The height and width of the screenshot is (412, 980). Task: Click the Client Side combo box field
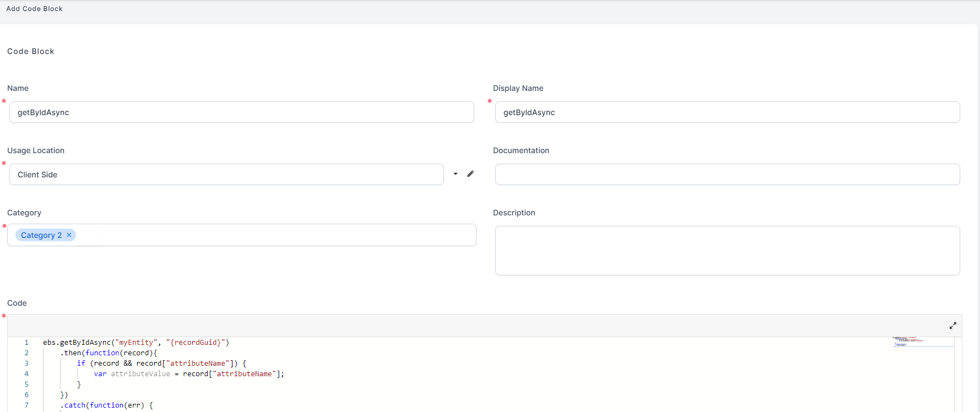click(226, 175)
